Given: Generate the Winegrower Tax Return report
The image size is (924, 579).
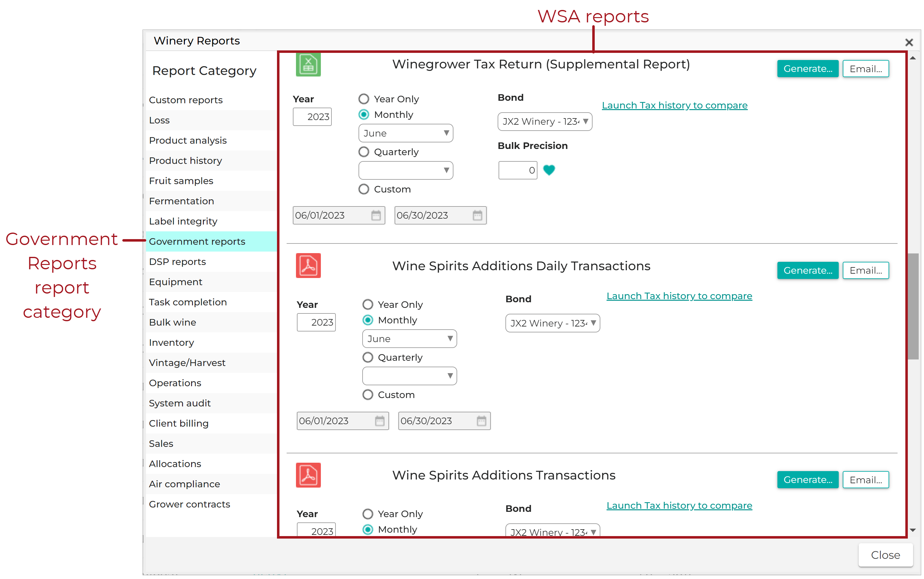Looking at the screenshot, I should pos(808,68).
